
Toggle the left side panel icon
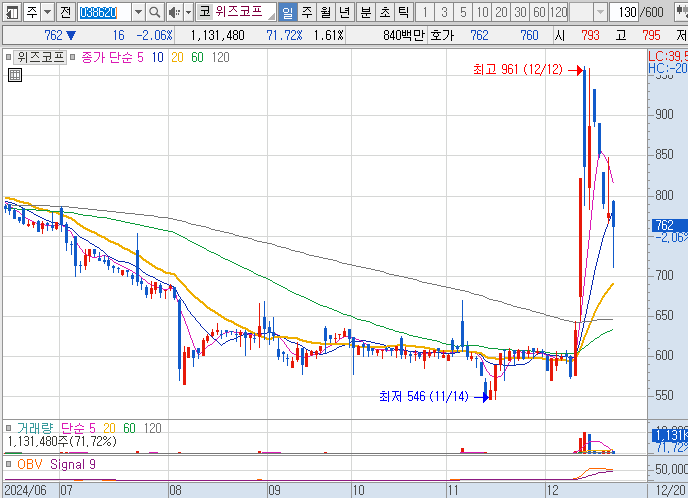coord(12,12)
